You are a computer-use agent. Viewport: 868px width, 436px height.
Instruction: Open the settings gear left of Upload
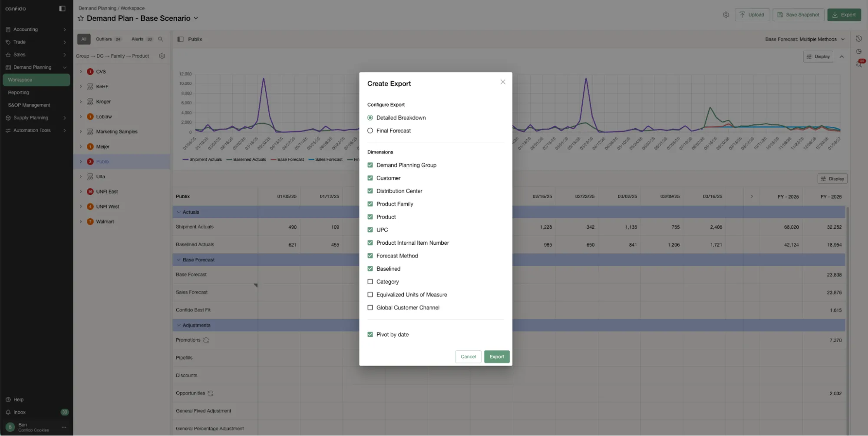pyautogui.click(x=726, y=15)
